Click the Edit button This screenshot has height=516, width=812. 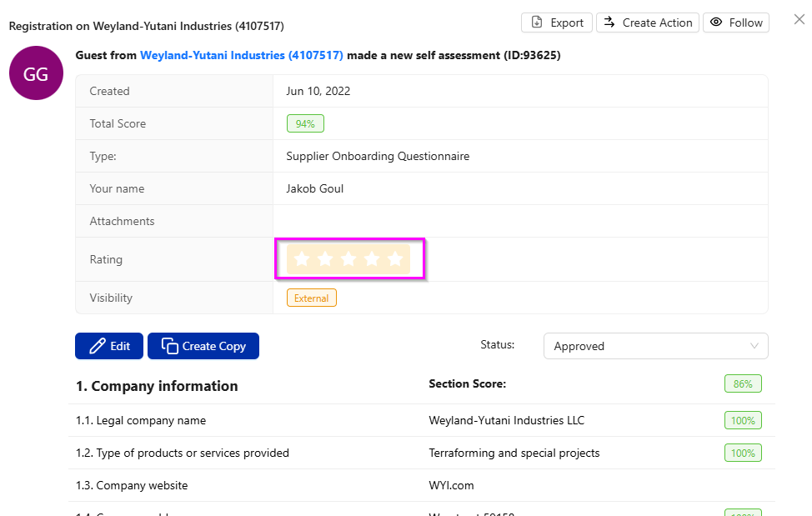pos(108,346)
